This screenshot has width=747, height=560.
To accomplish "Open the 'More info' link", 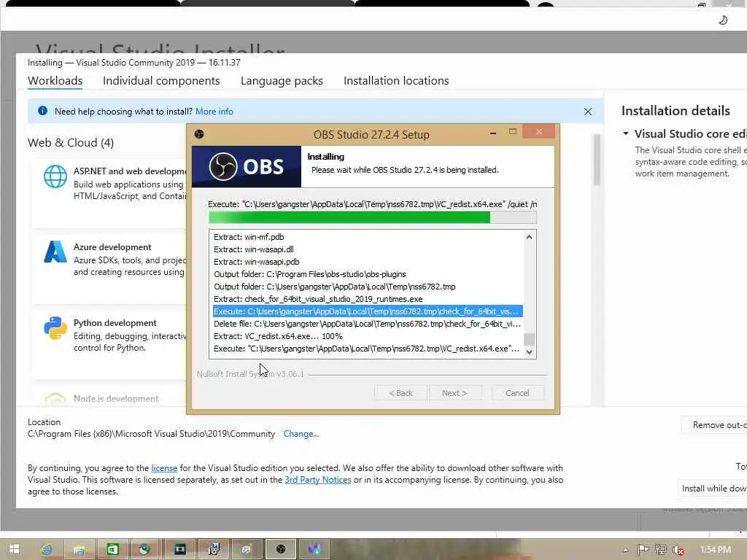I will [x=214, y=112].
